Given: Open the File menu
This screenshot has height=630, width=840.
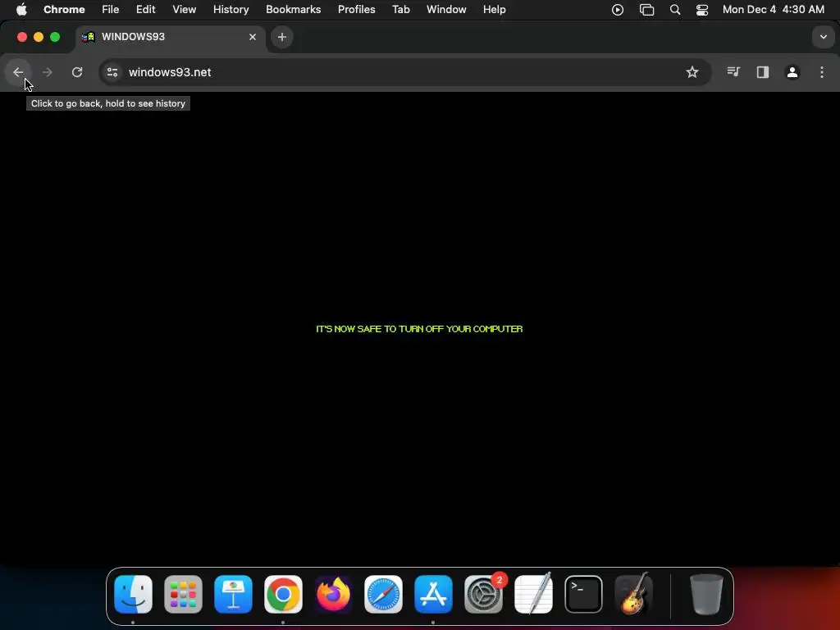Looking at the screenshot, I should click(111, 10).
